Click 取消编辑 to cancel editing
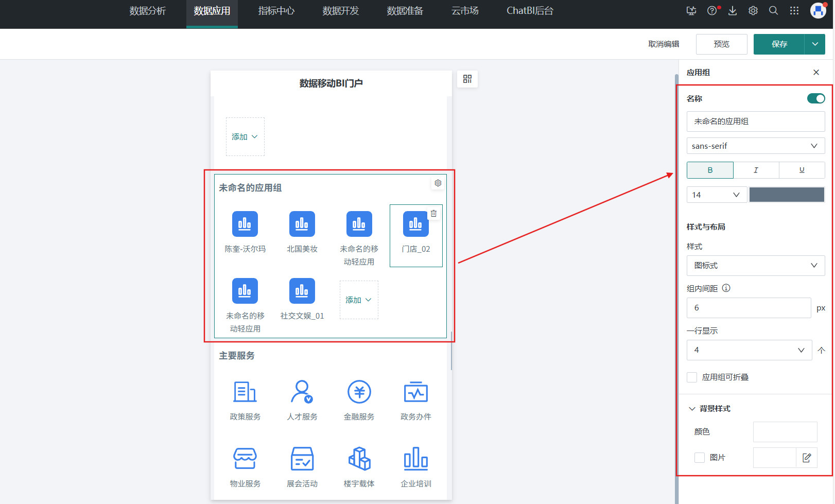 point(664,44)
